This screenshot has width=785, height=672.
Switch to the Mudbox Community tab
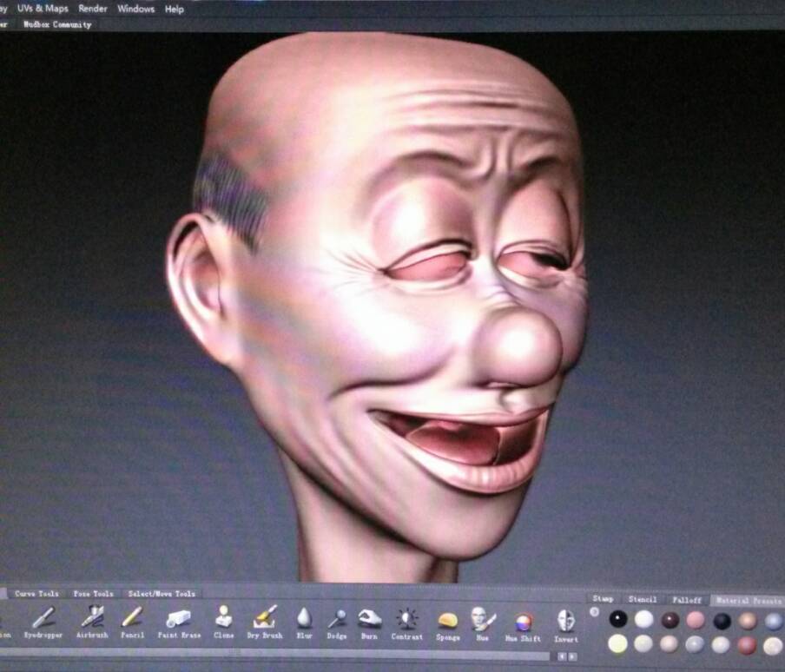pos(57,24)
